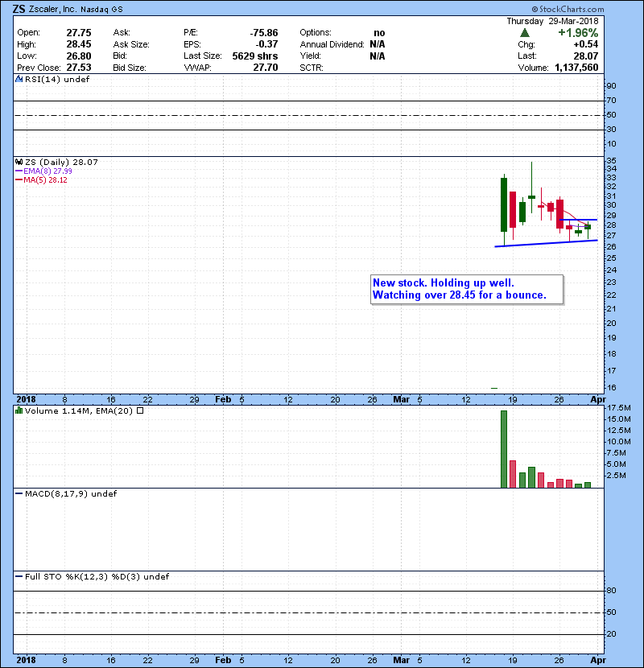Screen dimensions: 644x668
Task: Click the VWAP value 27.70
Action: [x=266, y=68]
